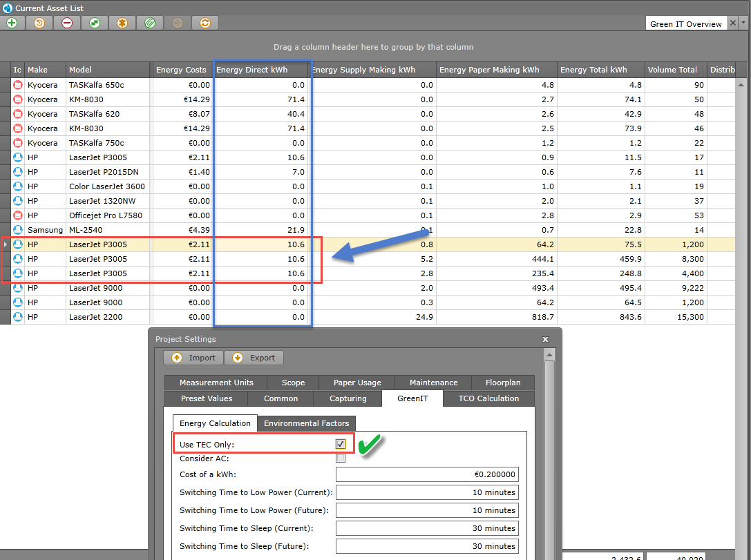Click the device icon of TASKalfa 620 row
751x560 pixels.
(18, 114)
